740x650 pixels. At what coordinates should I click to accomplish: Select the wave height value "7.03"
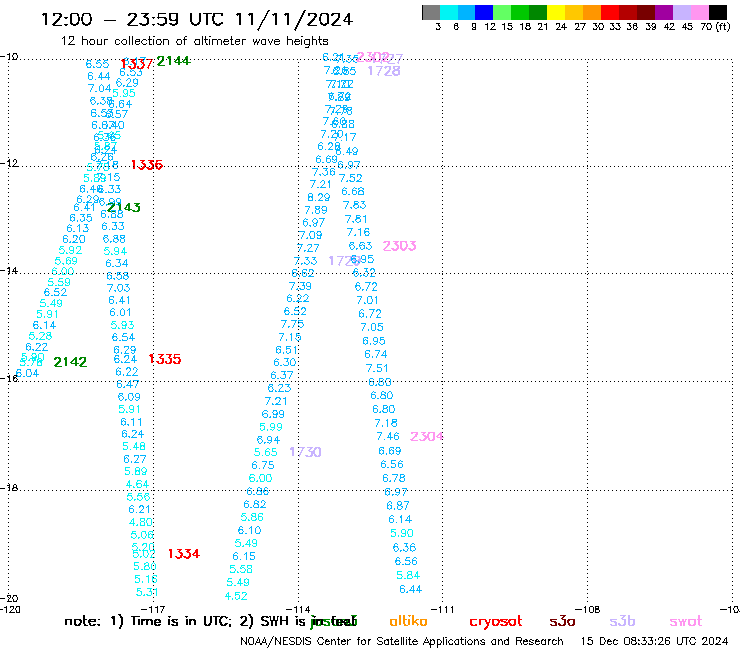tap(118, 288)
